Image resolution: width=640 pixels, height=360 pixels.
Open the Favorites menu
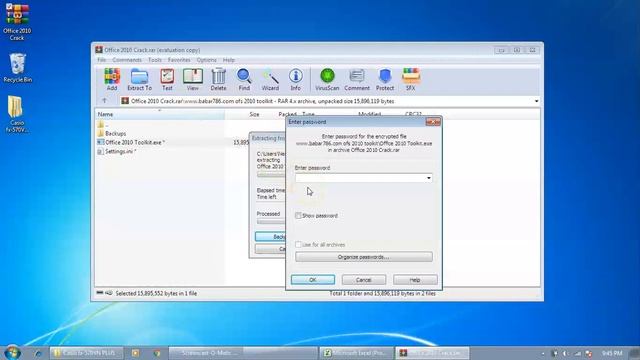(x=179, y=60)
